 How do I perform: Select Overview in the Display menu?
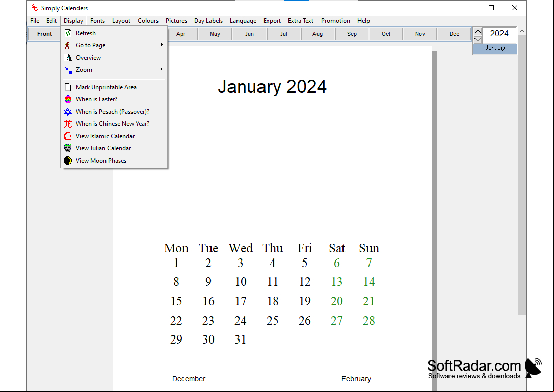point(114,58)
